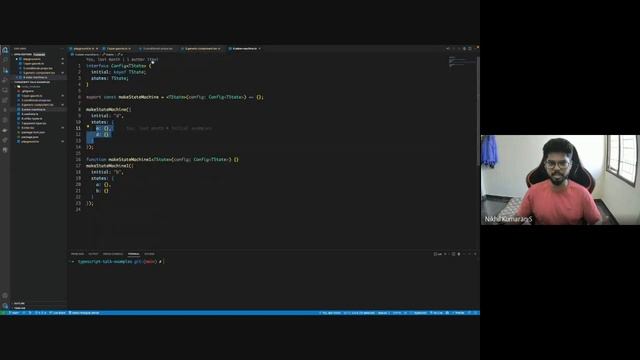Split the terminal with the split icon
The image size is (640, 360).
pos(453,254)
